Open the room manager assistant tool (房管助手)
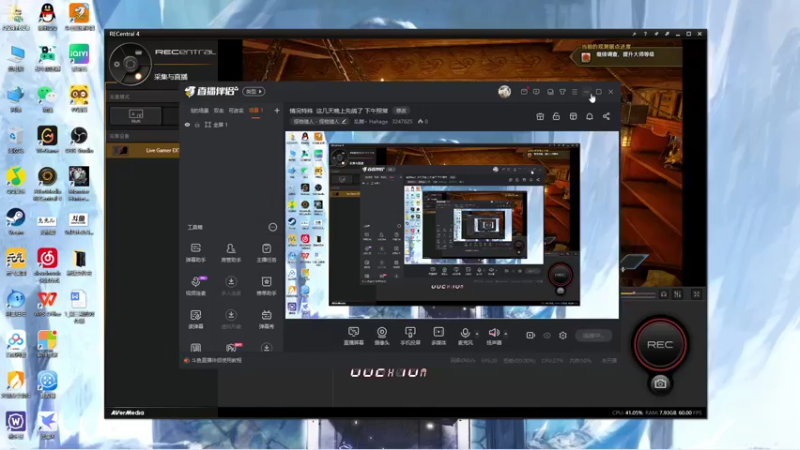 231,253
